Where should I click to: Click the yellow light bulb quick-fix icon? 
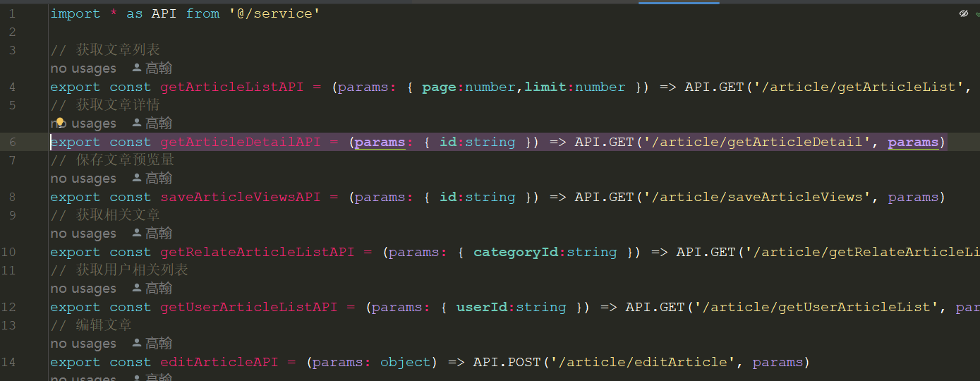60,123
